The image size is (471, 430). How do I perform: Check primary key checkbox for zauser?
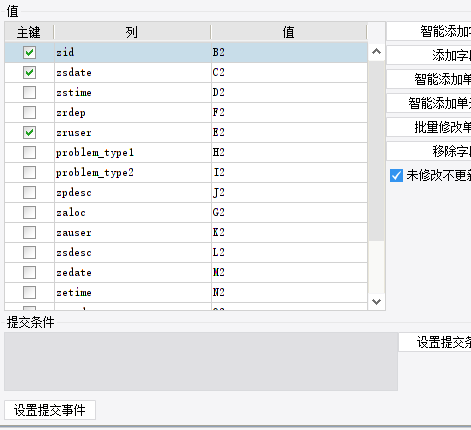29,232
